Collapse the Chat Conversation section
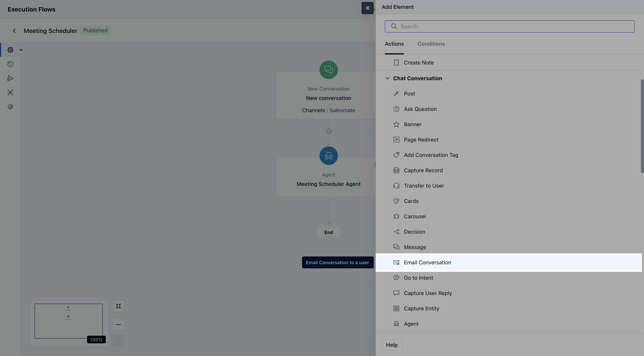Viewport: 644px width, 356px height. tap(387, 78)
